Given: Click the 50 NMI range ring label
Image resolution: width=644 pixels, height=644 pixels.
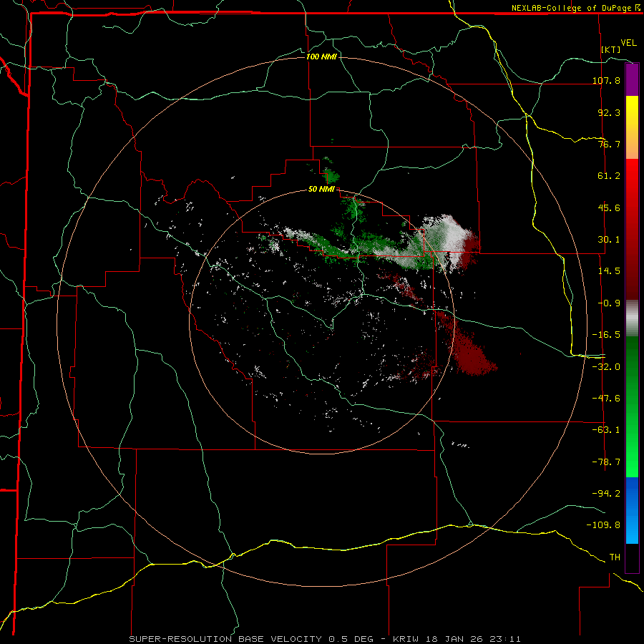Looking at the screenshot, I should click(321, 190).
